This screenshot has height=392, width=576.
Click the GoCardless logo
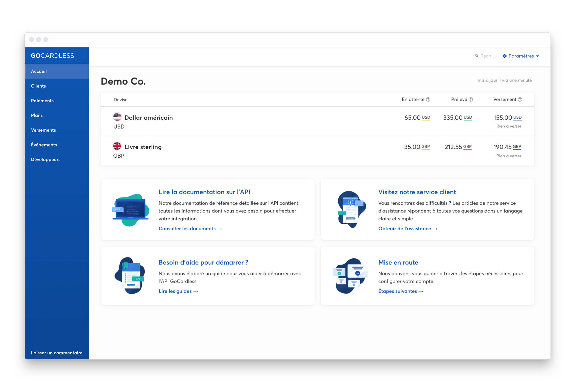click(52, 56)
